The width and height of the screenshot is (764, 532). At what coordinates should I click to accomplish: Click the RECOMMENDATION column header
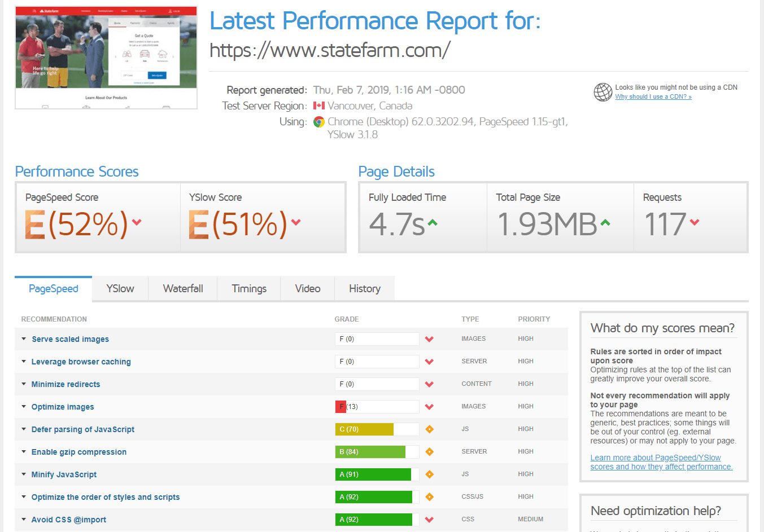point(54,319)
